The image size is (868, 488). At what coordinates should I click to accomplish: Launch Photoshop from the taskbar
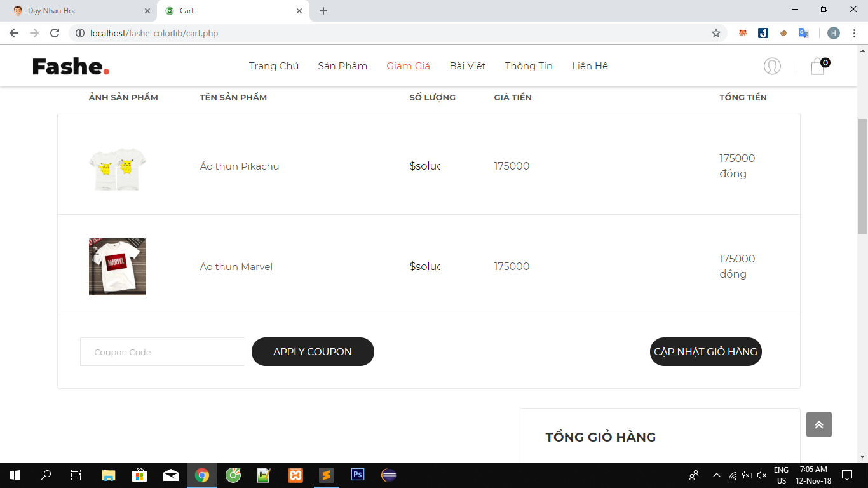[357, 475]
